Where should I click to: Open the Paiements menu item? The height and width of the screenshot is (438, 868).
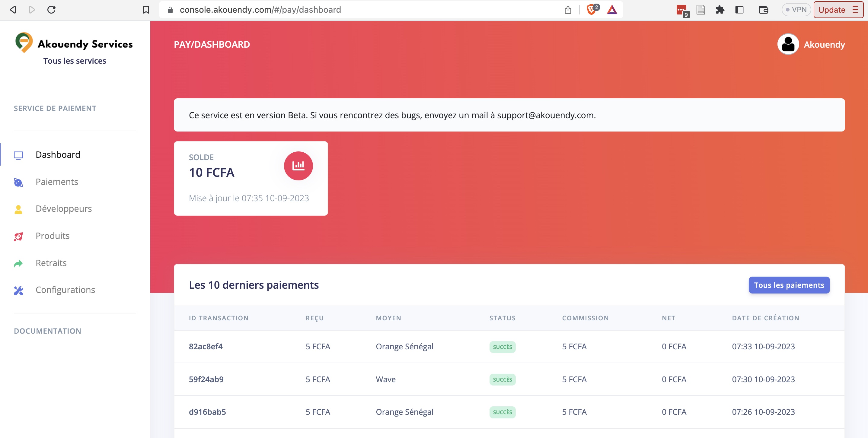[x=57, y=182]
